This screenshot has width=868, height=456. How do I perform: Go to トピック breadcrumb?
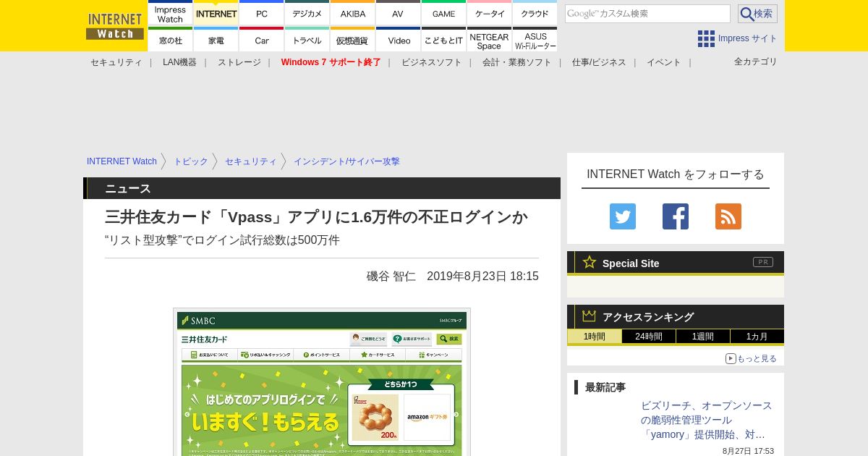(x=190, y=161)
